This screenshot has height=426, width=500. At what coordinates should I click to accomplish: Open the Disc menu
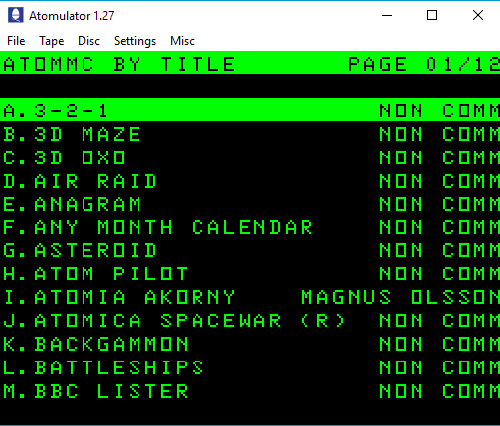point(89,41)
